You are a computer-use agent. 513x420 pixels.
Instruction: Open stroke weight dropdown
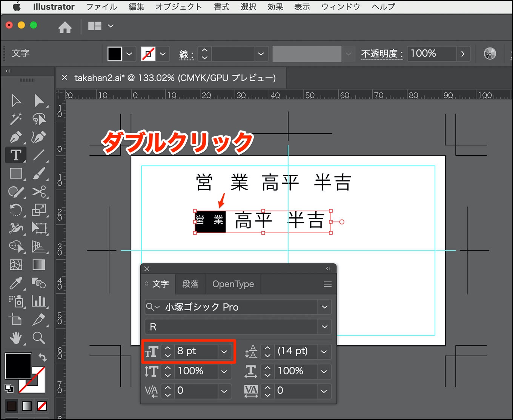tap(261, 54)
